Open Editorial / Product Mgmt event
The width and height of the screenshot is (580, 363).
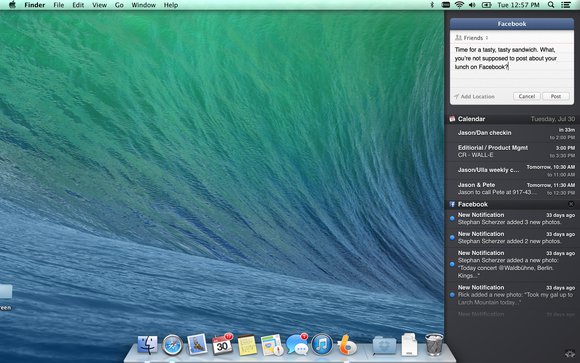coord(512,151)
